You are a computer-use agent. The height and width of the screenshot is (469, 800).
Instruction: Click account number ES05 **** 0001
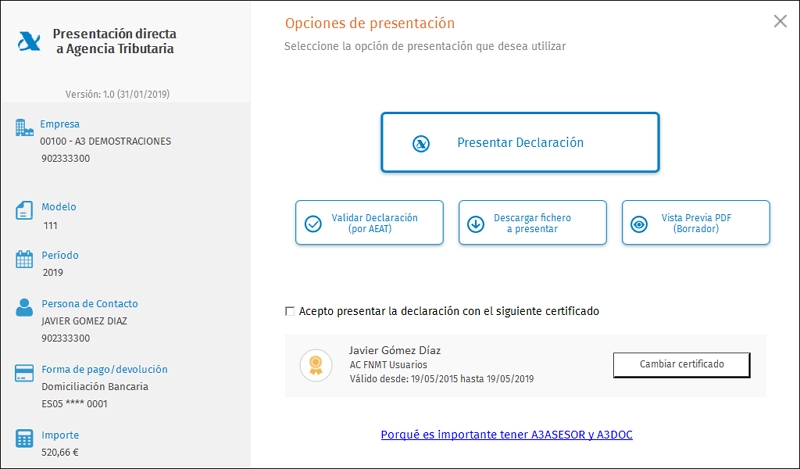74,404
